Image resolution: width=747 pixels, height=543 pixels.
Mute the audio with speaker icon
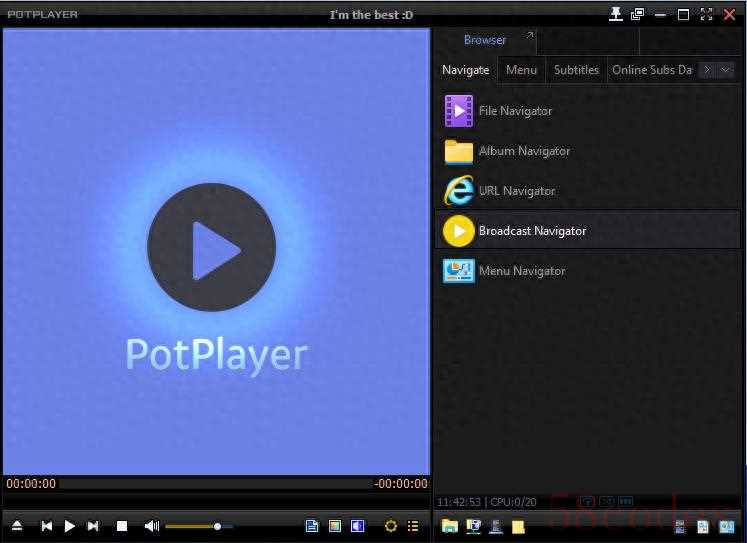tap(151, 526)
